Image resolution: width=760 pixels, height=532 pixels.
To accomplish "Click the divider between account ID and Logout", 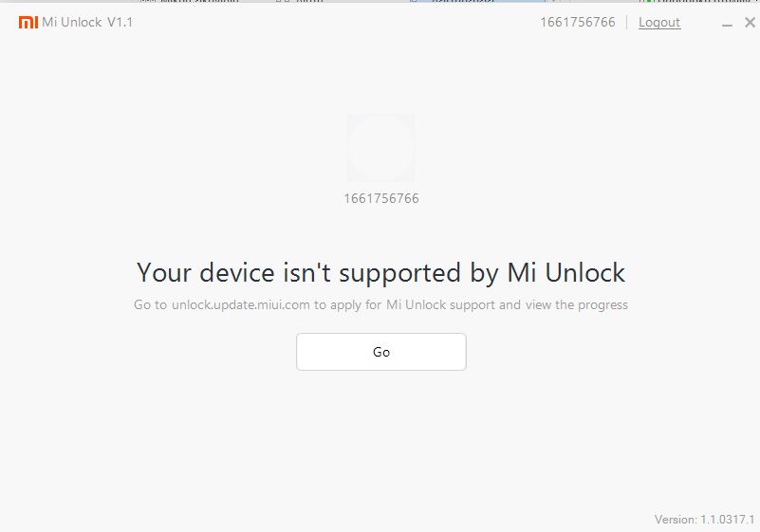I will 627,23.
